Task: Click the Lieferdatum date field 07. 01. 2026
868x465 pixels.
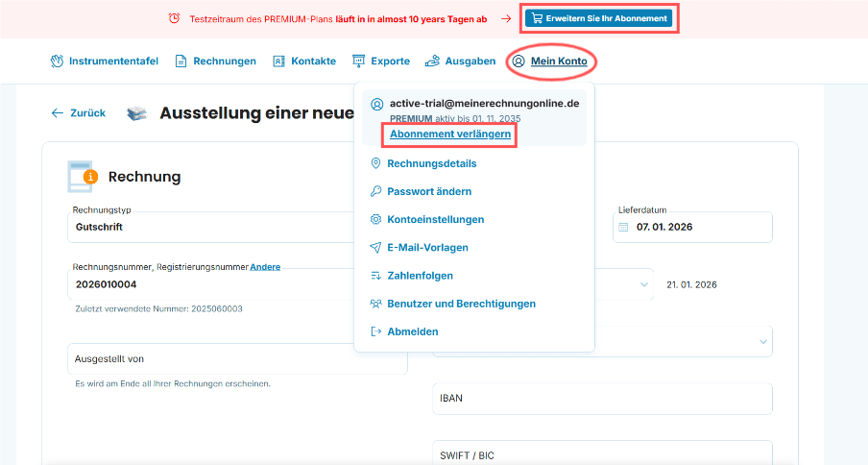Action: (x=692, y=227)
